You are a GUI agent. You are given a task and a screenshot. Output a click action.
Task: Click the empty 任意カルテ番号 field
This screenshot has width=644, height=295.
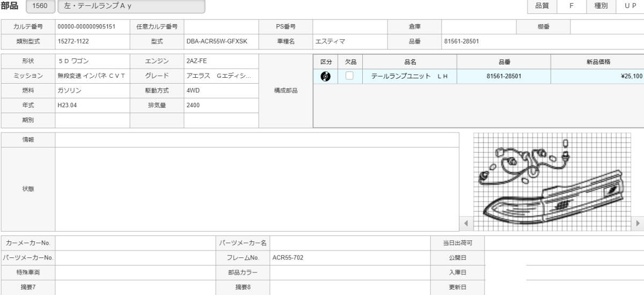[x=221, y=26]
